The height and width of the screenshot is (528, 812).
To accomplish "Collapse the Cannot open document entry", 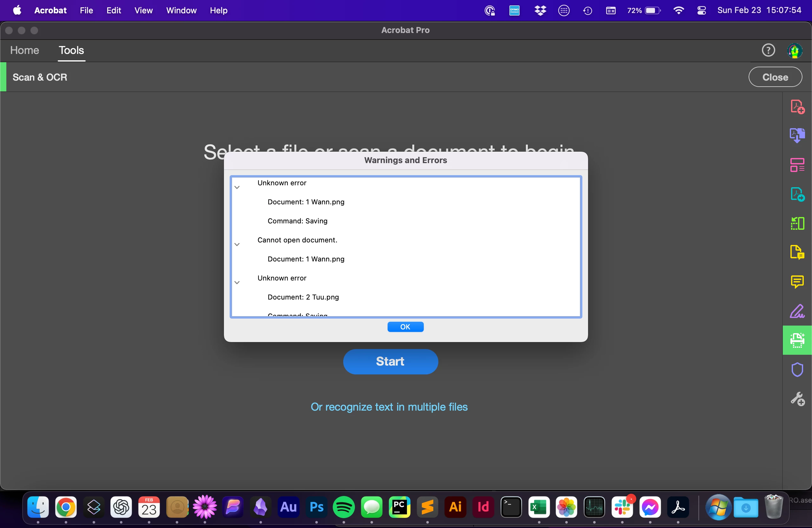I will click(x=237, y=244).
